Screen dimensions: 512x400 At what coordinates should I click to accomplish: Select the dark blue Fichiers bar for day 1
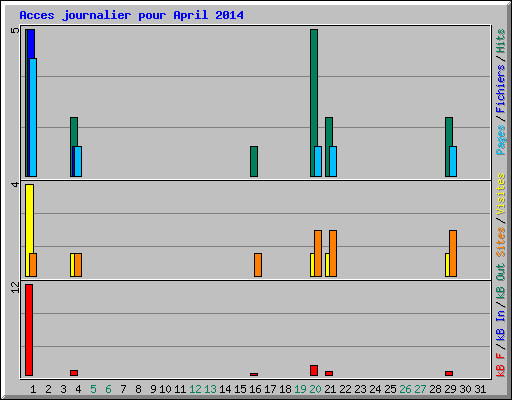[31, 44]
